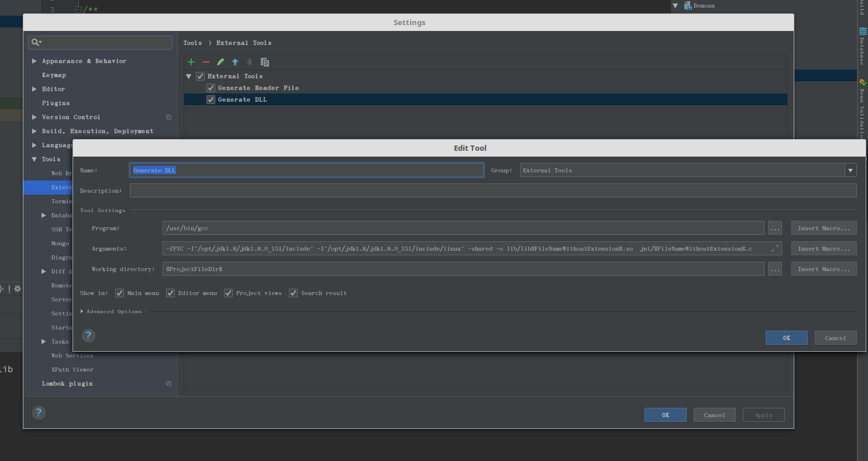Expand Build, Execution, Deployment settings

click(x=34, y=131)
